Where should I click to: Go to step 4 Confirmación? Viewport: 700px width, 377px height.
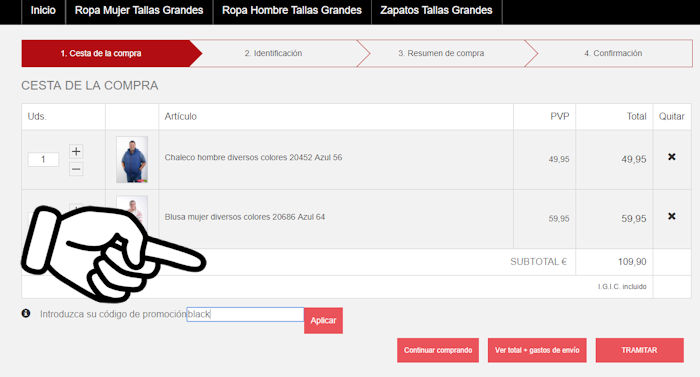point(613,54)
